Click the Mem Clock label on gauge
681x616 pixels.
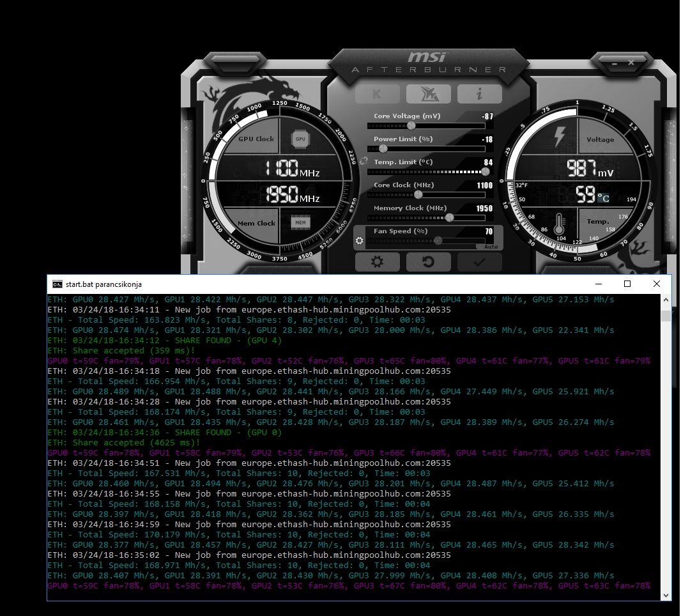coord(256,223)
